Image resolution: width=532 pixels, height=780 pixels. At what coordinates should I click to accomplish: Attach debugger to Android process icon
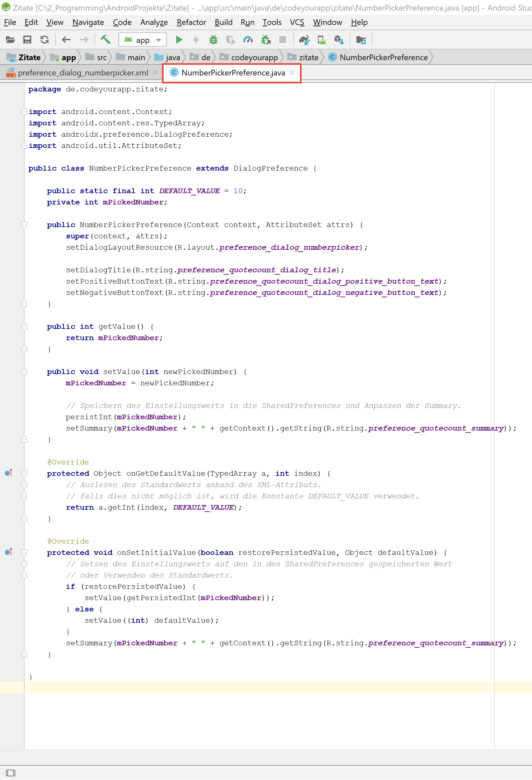pyautogui.click(x=266, y=40)
